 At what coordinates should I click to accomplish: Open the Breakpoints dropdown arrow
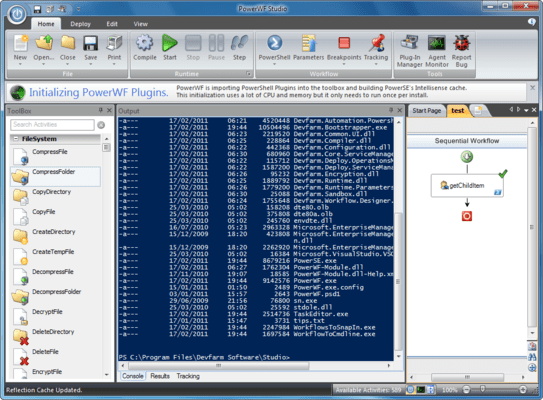344,64
